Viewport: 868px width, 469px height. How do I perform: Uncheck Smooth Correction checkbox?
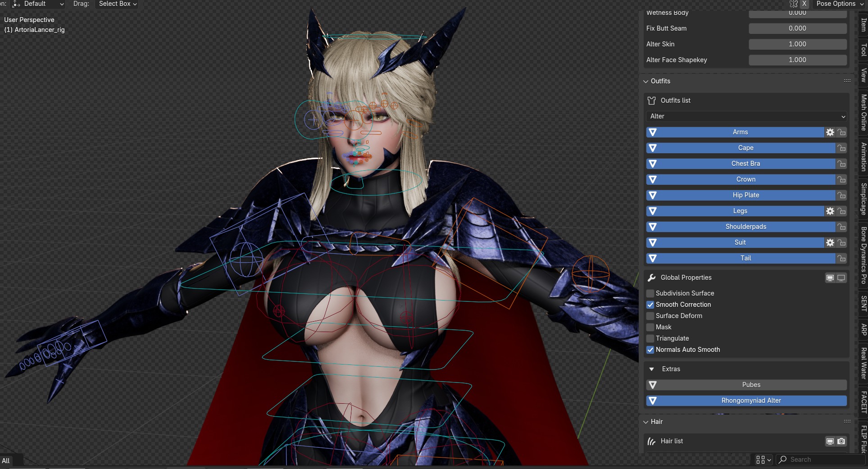(x=650, y=305)
